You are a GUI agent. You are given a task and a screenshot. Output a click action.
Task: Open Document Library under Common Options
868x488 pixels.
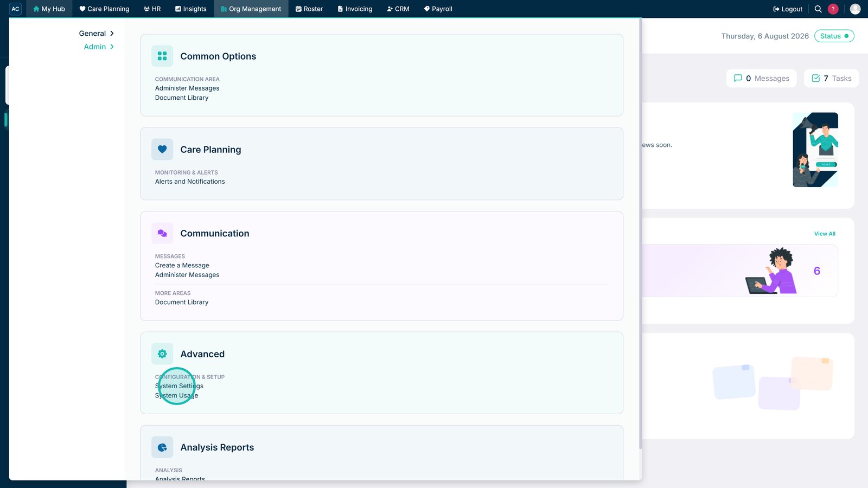[182, 98]
